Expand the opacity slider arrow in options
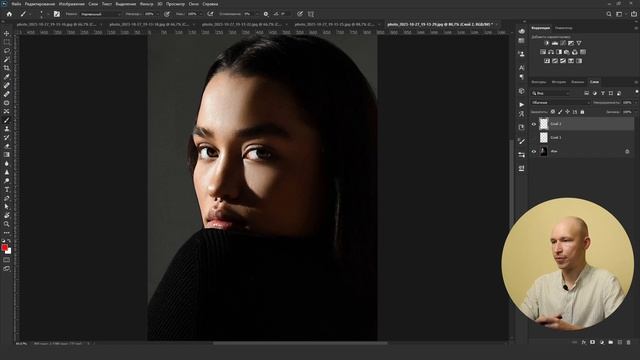This screenshot has width=640, height=360. (157, 14)
